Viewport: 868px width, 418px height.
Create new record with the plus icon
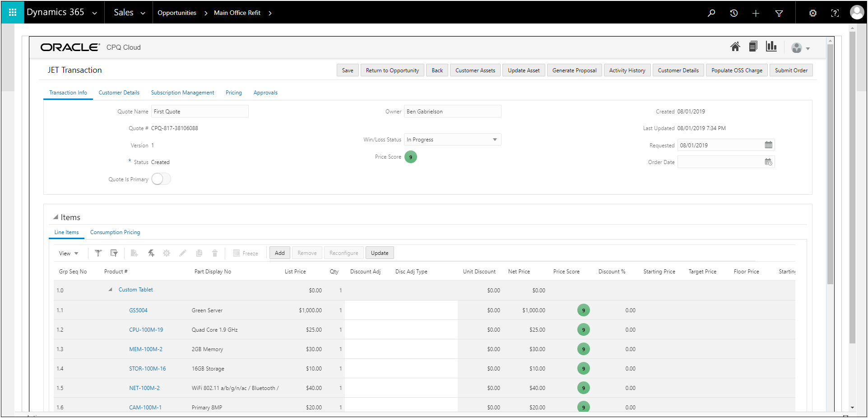tap(756, 13)
